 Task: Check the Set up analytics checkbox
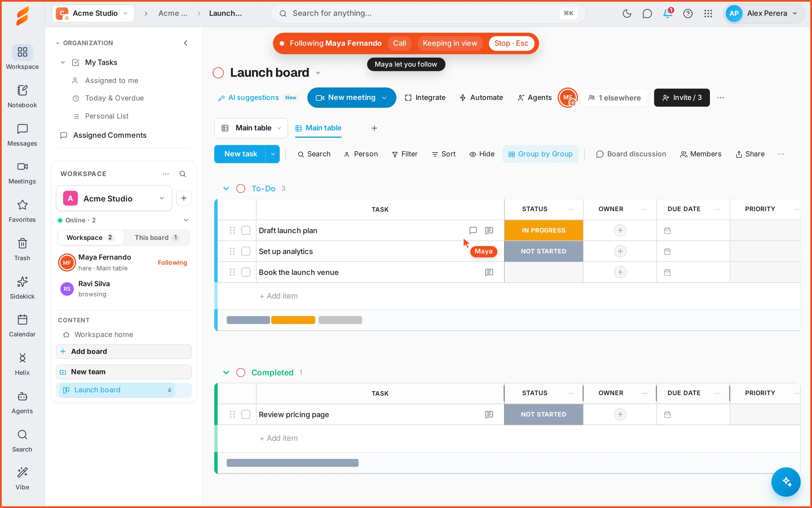click(x=246, y=251)
